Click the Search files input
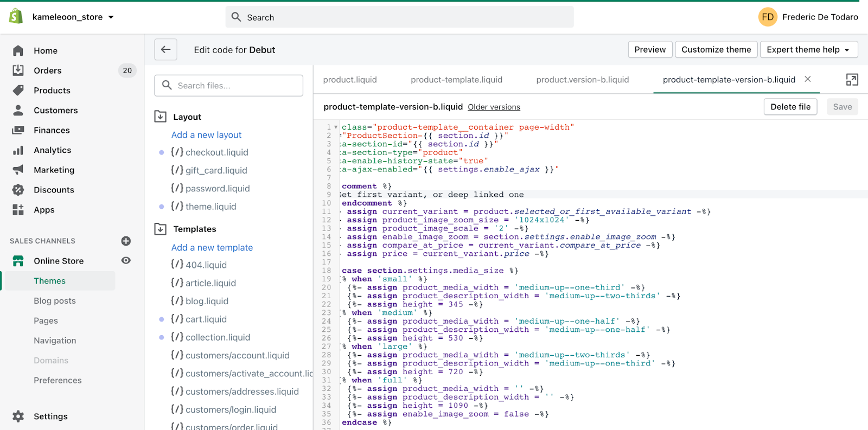Viewport: 868px width, 430px height. [229, 86]
